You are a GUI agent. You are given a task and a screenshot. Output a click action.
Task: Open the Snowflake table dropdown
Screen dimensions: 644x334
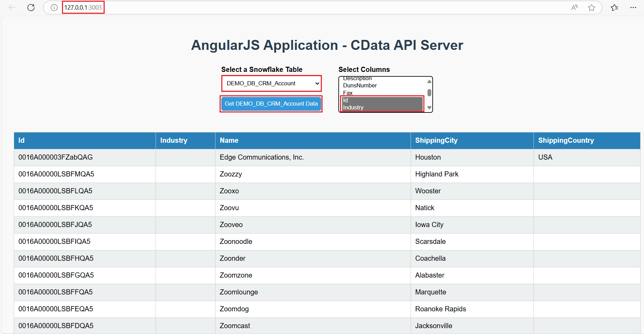pos(272,84)
